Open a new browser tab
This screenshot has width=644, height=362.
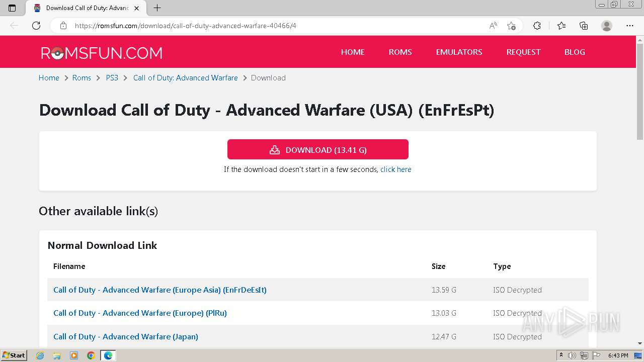(157, 8)
